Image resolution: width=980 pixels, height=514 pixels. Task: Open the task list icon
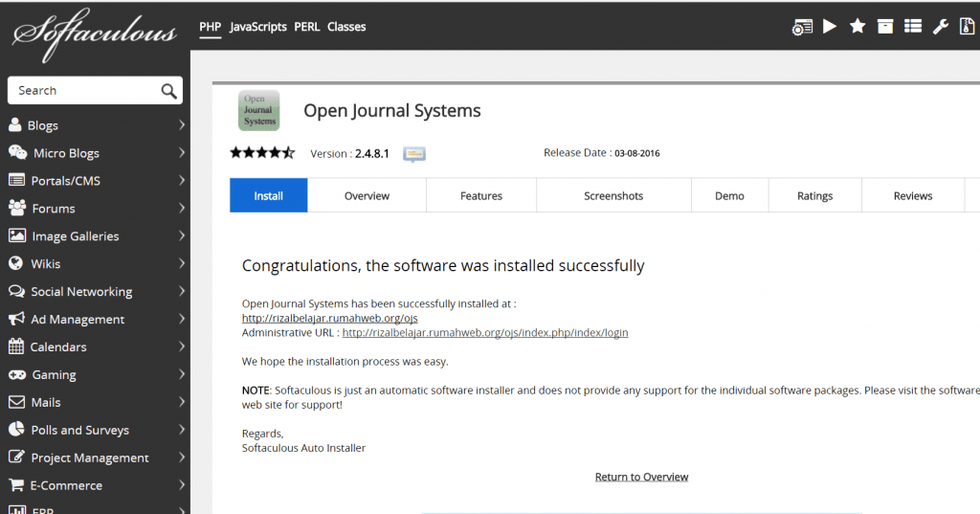click(x=913, y=26)
